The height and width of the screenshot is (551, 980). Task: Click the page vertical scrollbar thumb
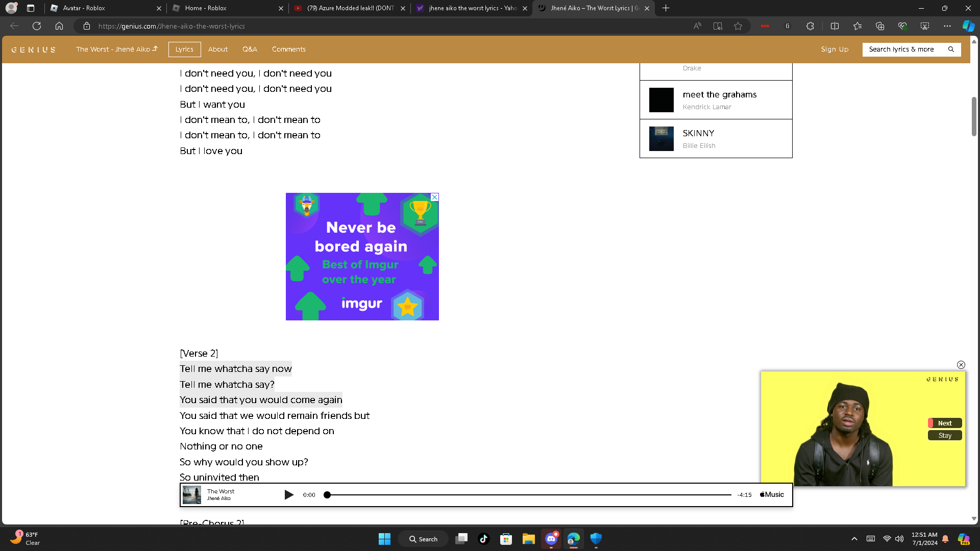974,116
